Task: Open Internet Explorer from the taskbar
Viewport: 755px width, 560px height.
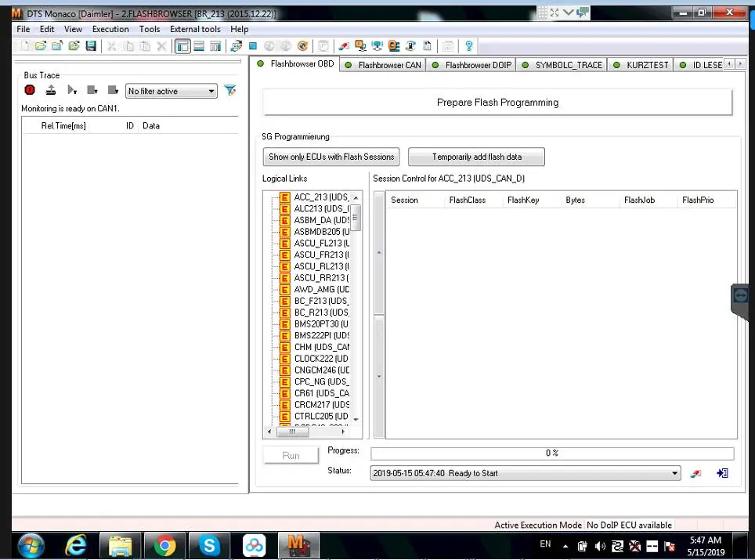Action: (x=76, y=546)
